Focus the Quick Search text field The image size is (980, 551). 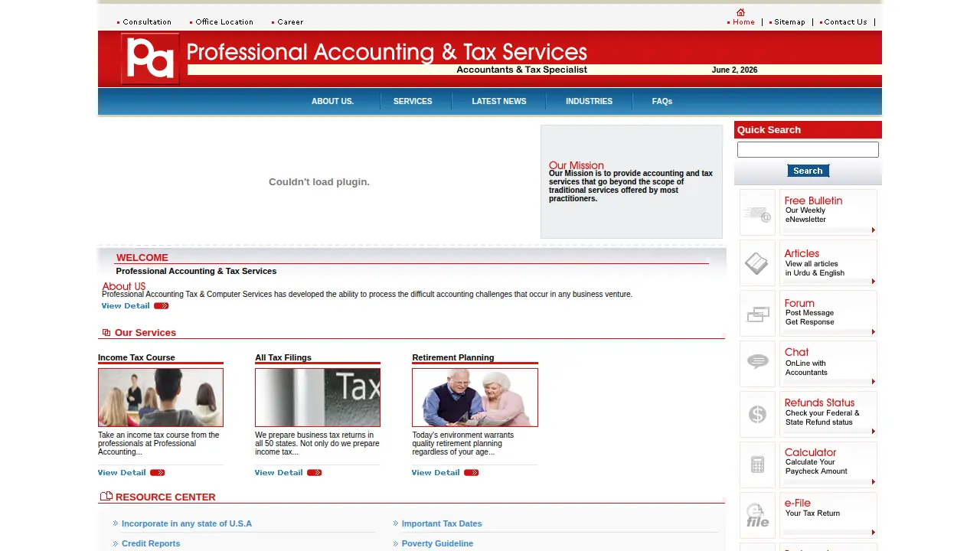click(x=808, y=150)
